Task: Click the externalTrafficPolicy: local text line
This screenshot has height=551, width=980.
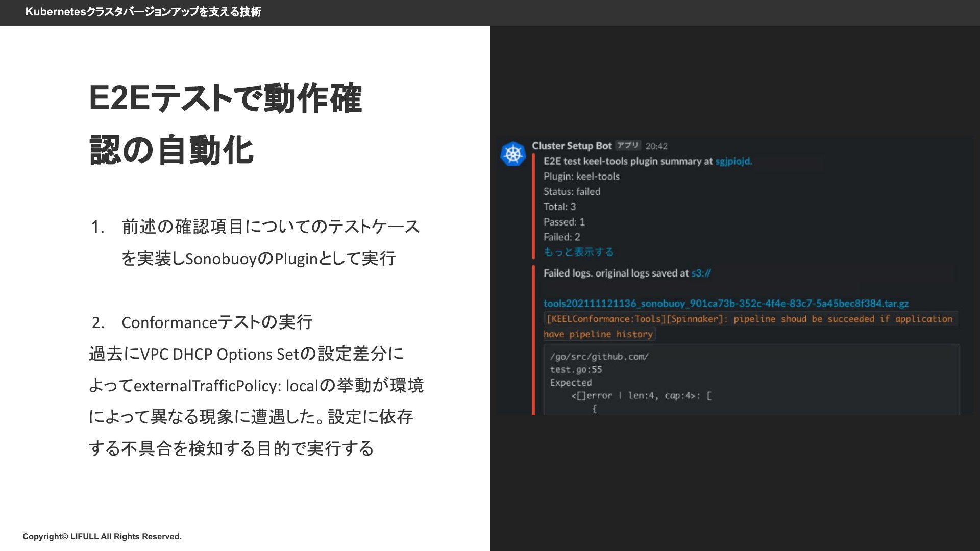Action: pyautogui.click(x=256, y=386)
